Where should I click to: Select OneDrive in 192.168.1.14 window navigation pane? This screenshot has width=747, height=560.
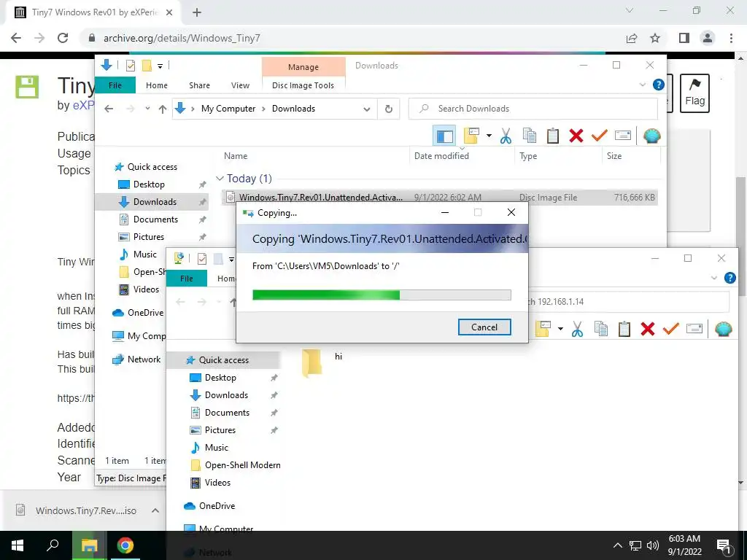tap(217, 506)
